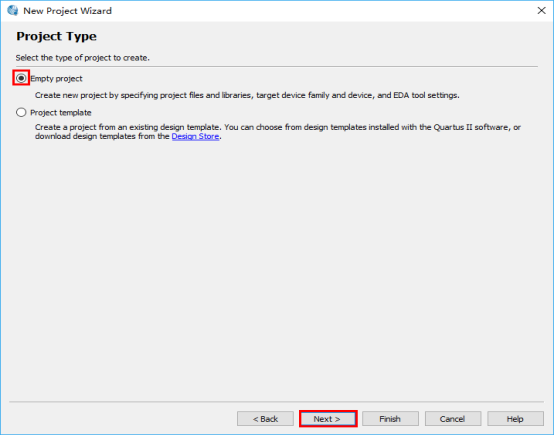554x435 pixels.
Task: Click "Select the type of project to create" text
Action: [x=83, y=58]
